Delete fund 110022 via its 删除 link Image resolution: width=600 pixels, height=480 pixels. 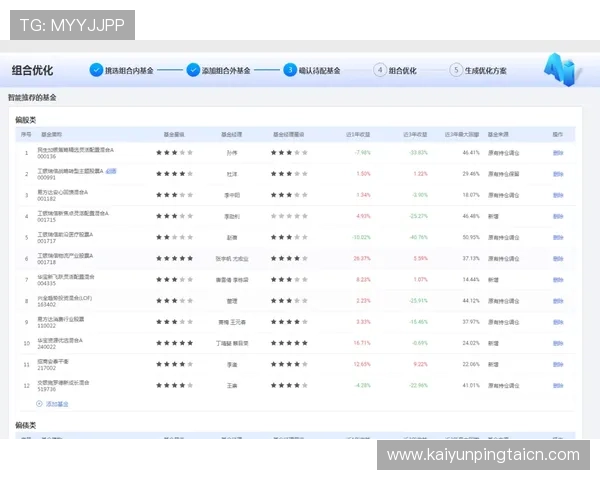click(558, 322)
